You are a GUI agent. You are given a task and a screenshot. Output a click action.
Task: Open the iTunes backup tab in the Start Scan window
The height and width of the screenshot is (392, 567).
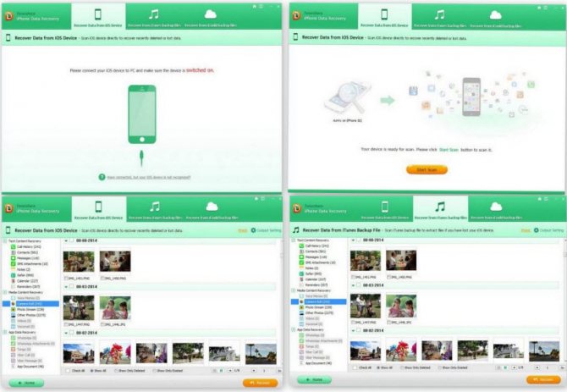tap(440, 17)
